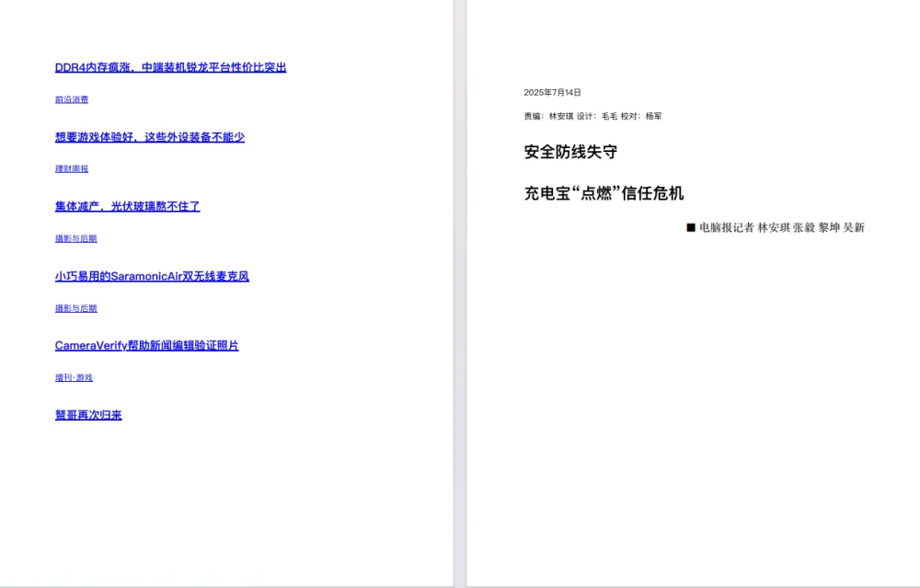Open the 前沿消费 section link
920x588 pixels.
(x=70, y=99)
